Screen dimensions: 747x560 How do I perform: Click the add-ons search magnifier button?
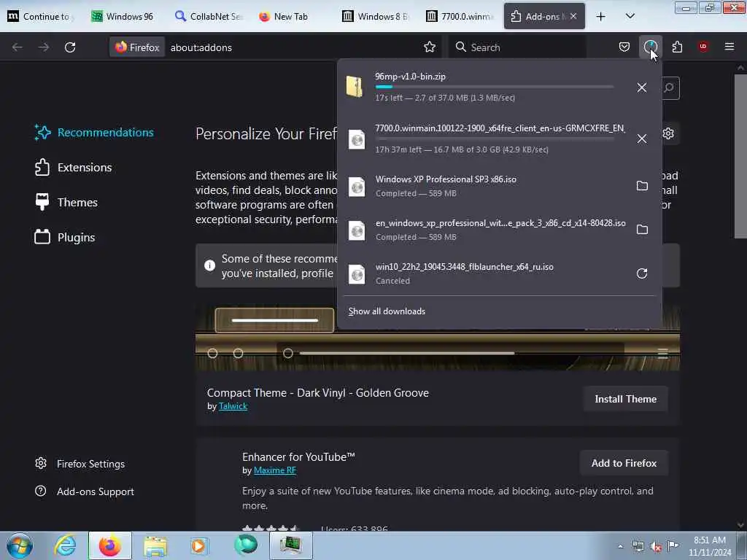tap(670, 88)
